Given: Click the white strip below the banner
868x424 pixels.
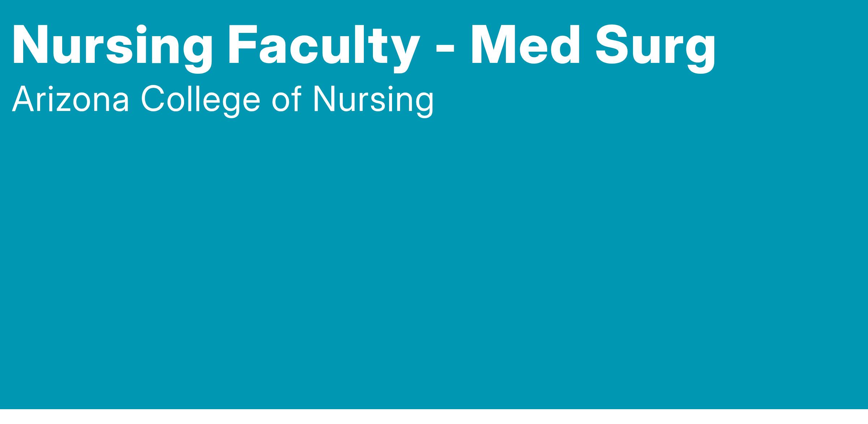Looking at the screenshot, I should coord(434,417).
